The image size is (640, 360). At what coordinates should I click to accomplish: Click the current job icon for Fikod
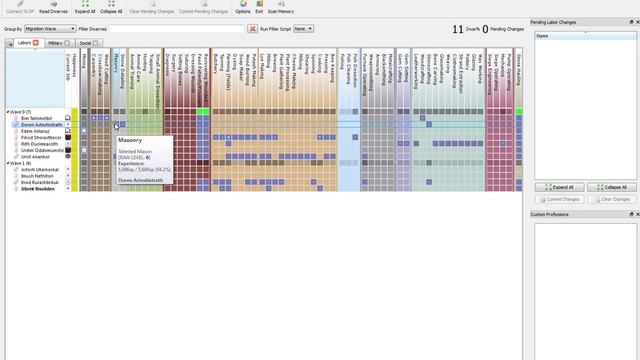tap(68, 137)
